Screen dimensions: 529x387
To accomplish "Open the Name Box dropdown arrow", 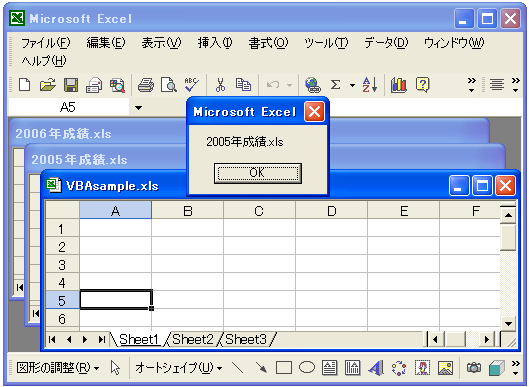I will (x=138, y=108).
